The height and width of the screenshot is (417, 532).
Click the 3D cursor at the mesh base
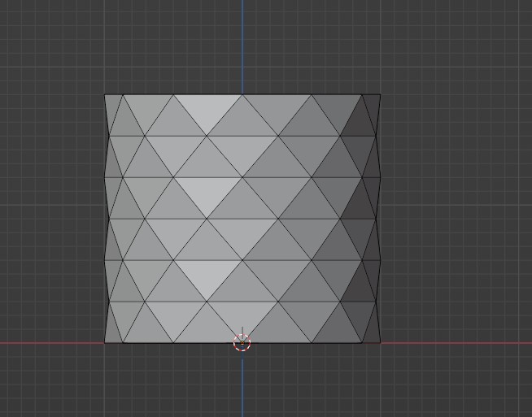(242, 342)
